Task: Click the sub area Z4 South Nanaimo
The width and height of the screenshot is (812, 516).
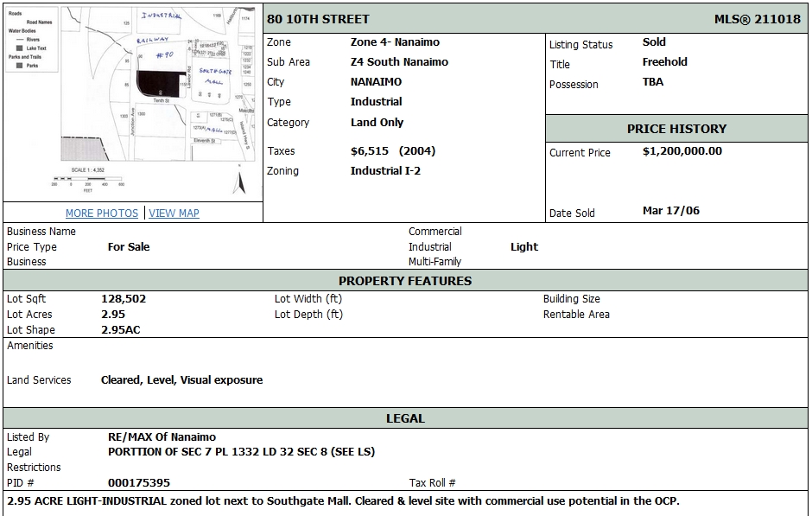Action: [x=399, y=61]
